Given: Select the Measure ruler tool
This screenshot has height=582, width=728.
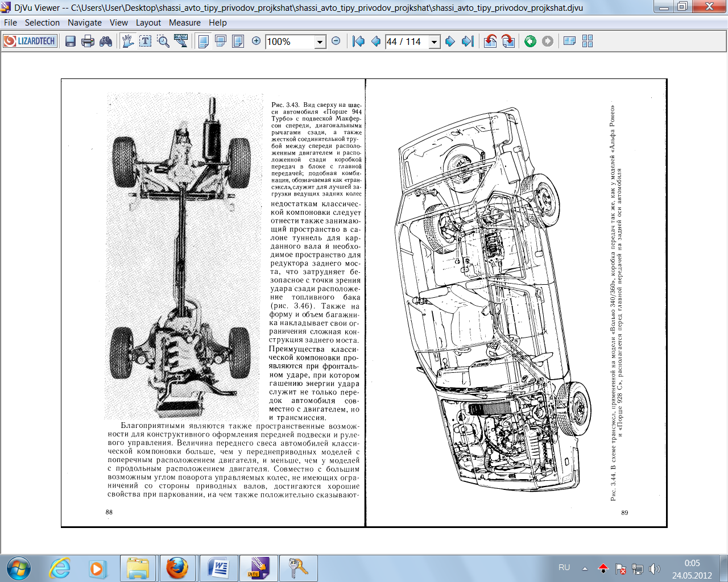Looking at the screenshot, I should (181, 41).
